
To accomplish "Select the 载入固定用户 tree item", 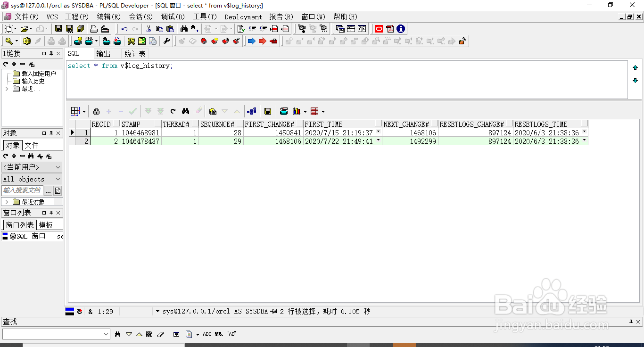I will pyautogui.click(x=39, y=74).
